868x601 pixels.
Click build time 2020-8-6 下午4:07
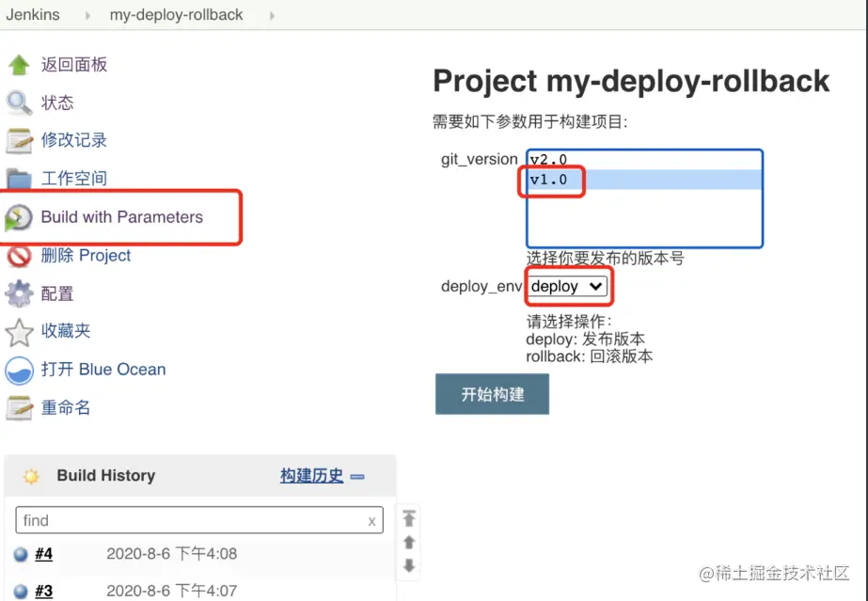point(171,591)
